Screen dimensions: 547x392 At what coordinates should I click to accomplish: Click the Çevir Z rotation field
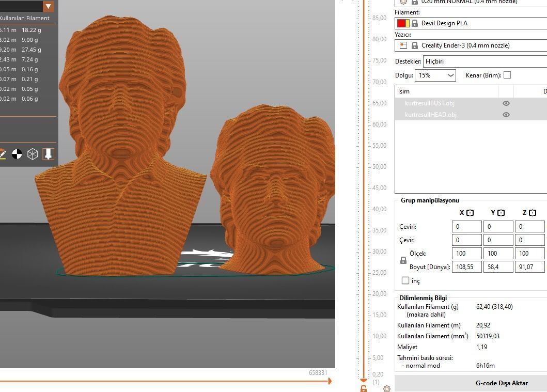point(529,240)
